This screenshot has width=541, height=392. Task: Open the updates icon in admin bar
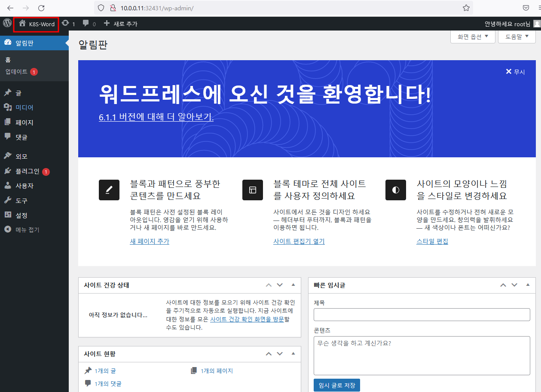(x=65, y=23)
